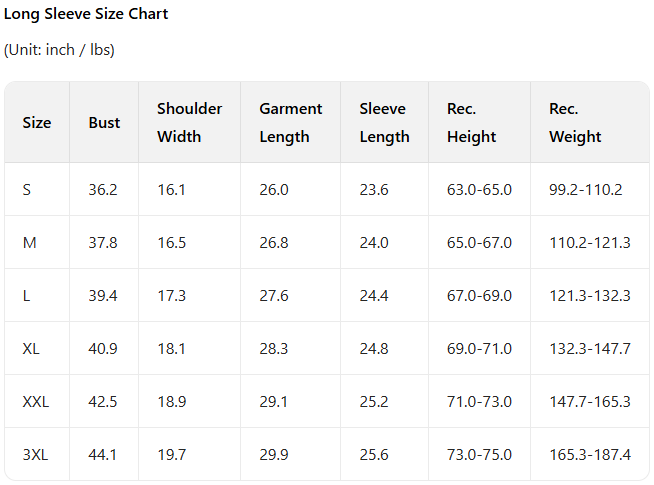This screenshot has width=654, height=485.
Task: Select the S size row label
Action: pyautogui.click(x=27, y=190)
